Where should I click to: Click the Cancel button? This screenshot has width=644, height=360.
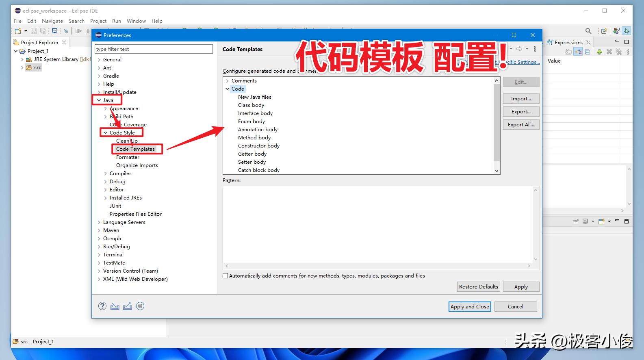tap(516, 306)
